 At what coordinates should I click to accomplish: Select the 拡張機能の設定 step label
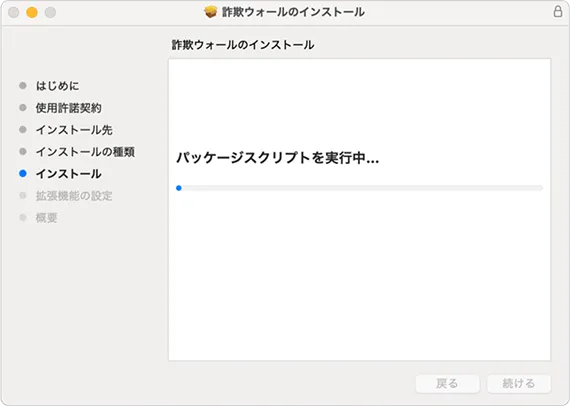74,196
